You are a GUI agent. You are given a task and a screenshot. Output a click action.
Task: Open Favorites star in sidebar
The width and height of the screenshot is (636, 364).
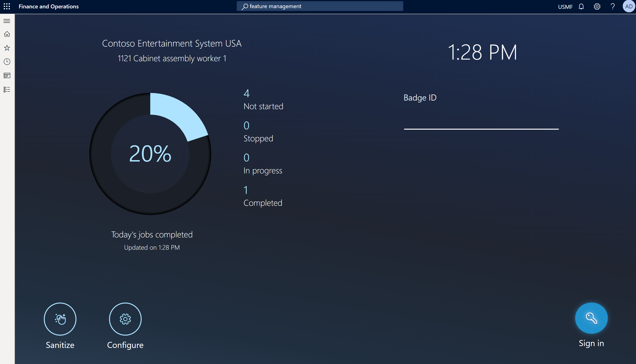click(7, 48)
